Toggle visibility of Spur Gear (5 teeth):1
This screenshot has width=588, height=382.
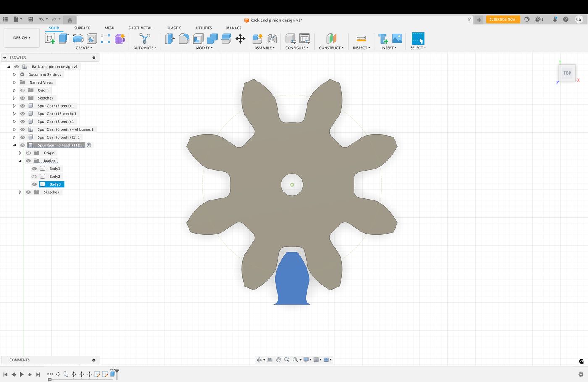click(x=23, y=106)
